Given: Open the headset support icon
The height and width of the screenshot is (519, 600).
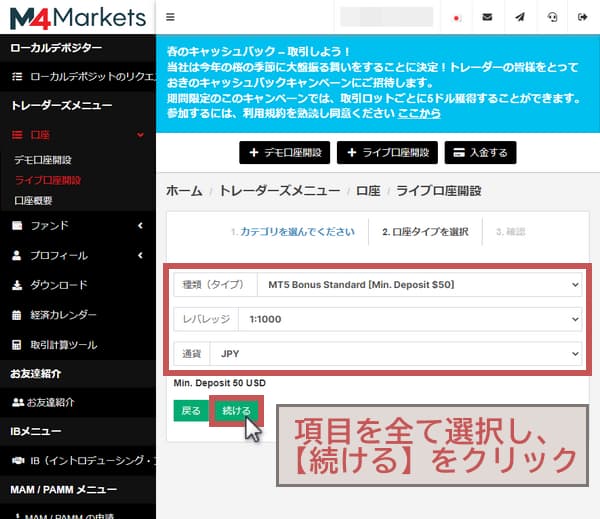Looking at the screenshot, I should coord(552,17).
